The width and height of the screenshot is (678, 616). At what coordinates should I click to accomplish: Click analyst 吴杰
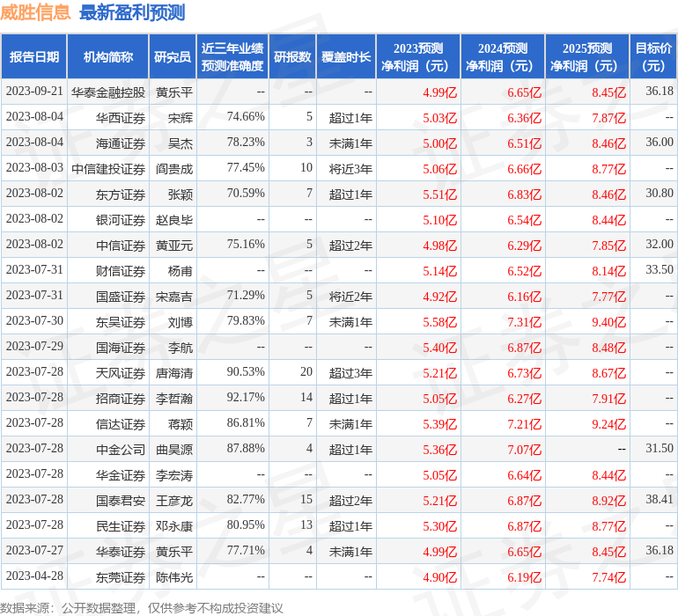181,143
